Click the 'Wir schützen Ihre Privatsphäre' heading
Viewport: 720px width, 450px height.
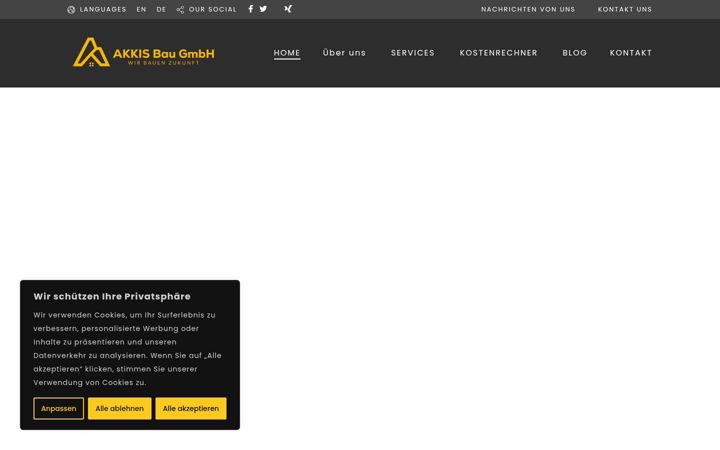[x=112, y=296]
